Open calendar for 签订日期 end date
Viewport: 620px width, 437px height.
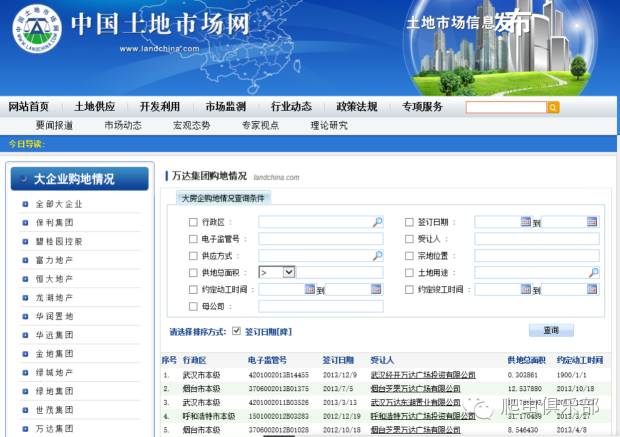592,222
